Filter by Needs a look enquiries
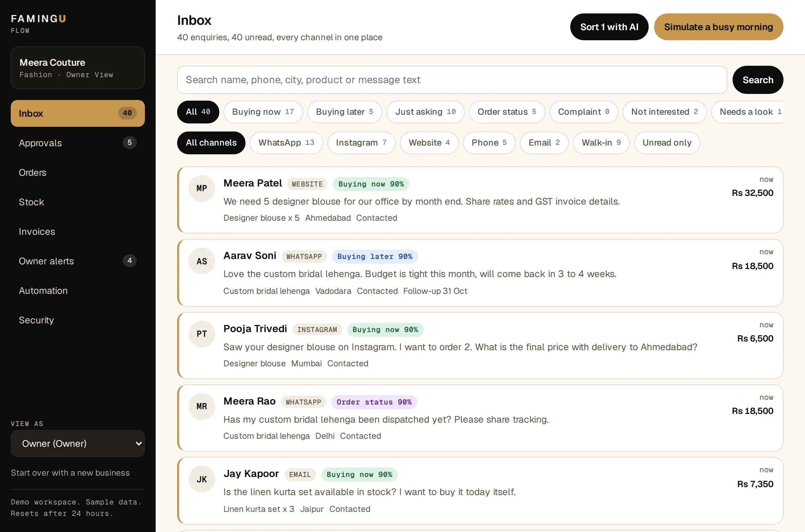 747,112
